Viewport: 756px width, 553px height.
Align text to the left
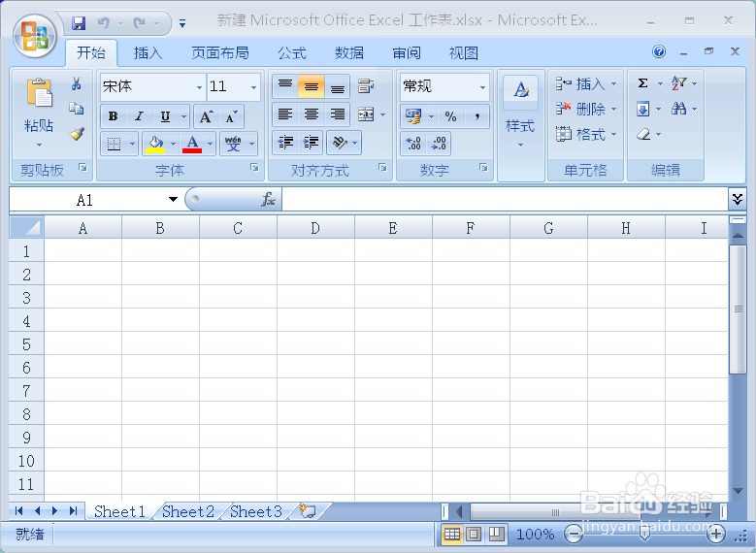pyautogui.click(x=285, y=114)
